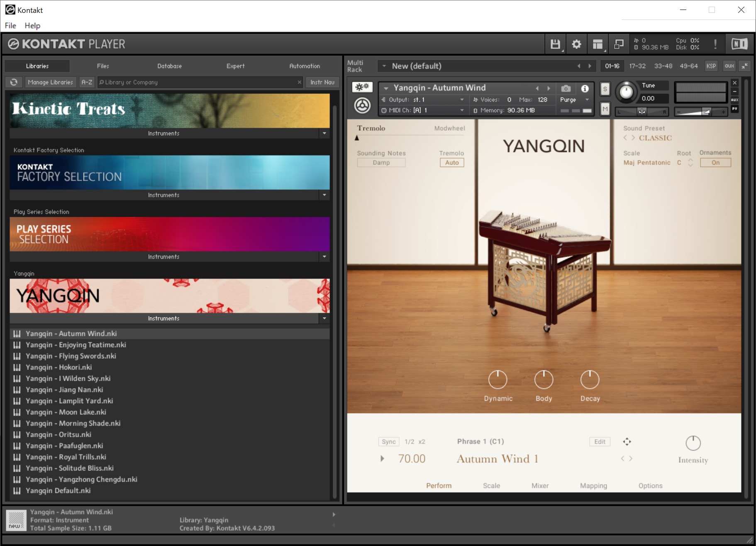The image size is (756, 546).
Task: Toggle the Sync button
Action: click(389, 442)
